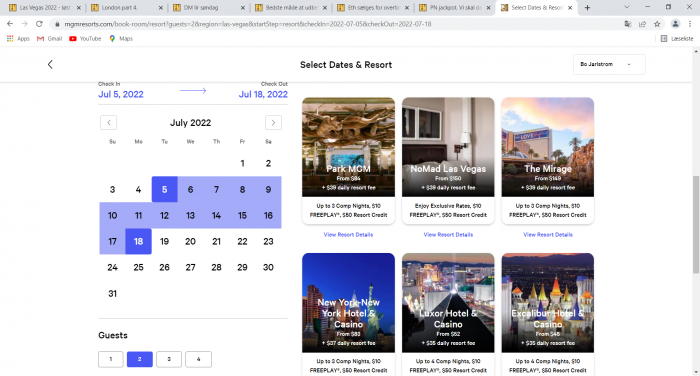Set the guest count to 4
Screen dimensions: 700x376
198,359
